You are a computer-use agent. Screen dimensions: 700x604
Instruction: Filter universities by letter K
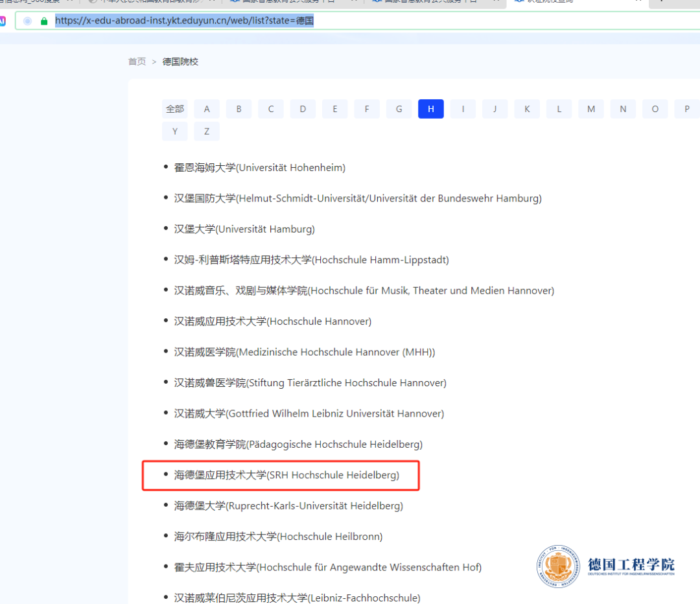pos(527,109)
